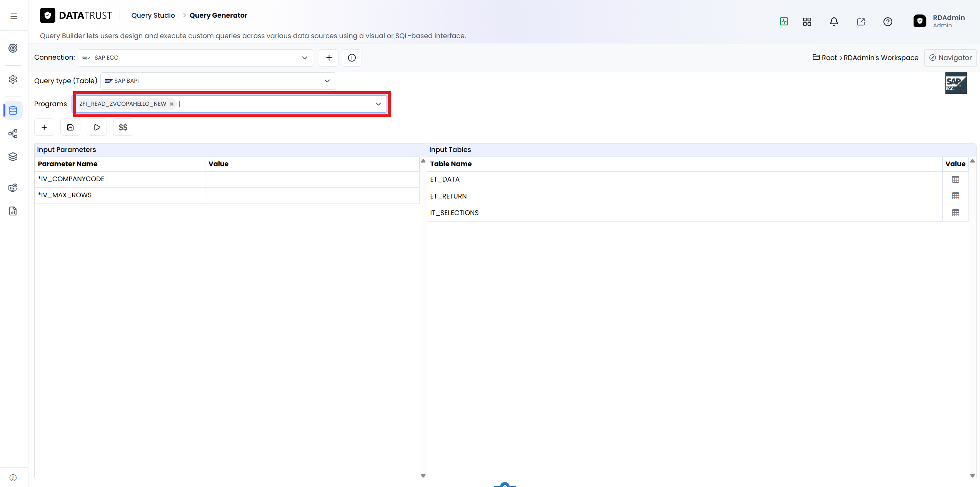Show connection info icon
980x487 pixels.
click(352, 58)
